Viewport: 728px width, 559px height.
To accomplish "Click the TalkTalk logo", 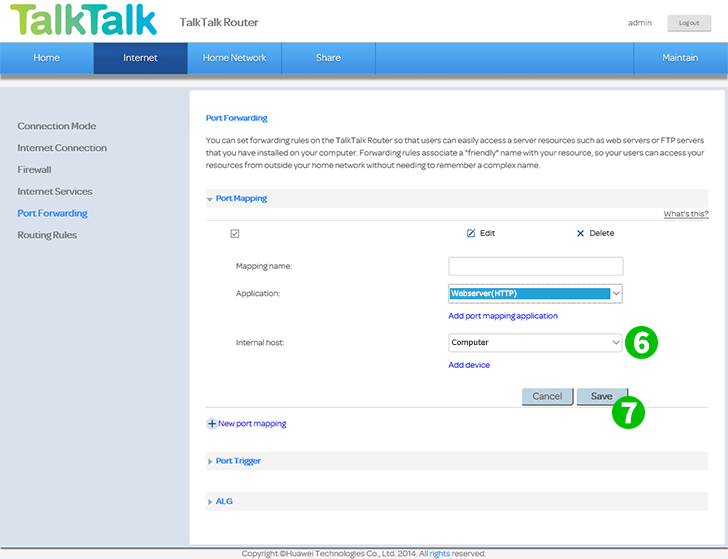I will 84,20.
